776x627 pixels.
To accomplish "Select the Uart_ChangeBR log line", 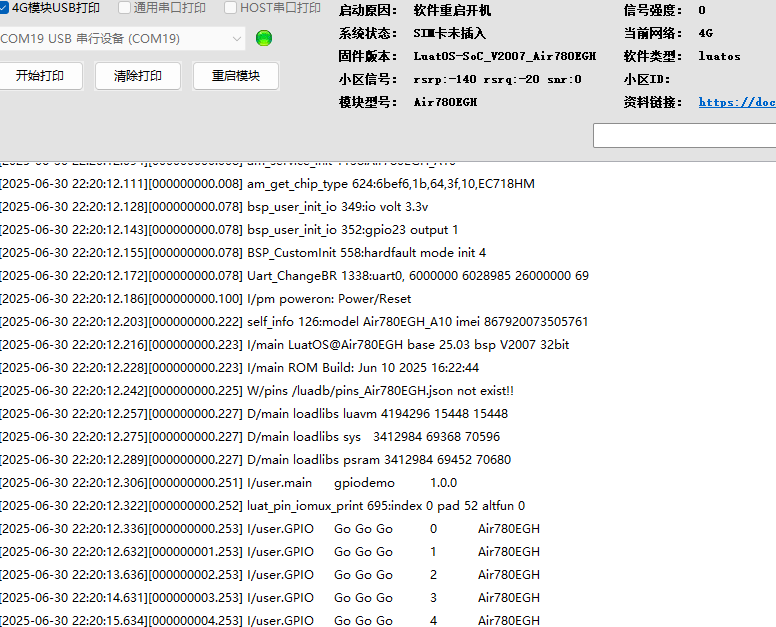I will [x=294, y=276].
